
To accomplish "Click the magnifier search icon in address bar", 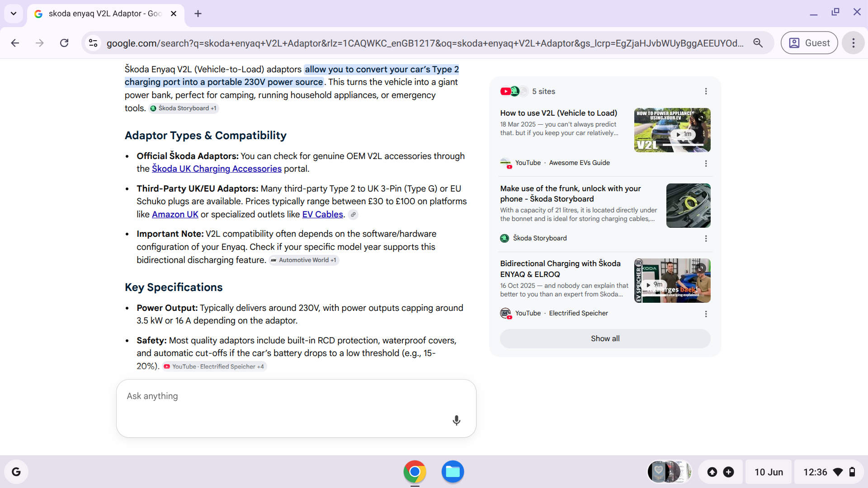I will [758, 43].
